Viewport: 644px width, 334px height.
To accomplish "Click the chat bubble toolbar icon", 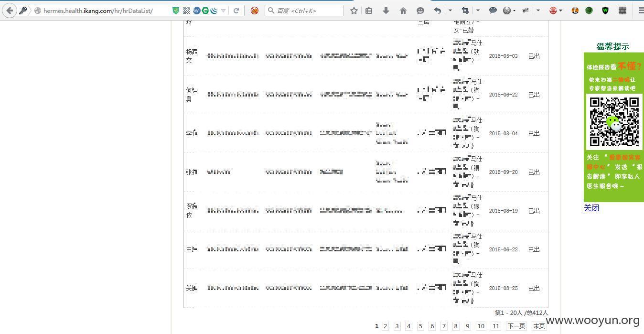I will click(x=493, y=10).
